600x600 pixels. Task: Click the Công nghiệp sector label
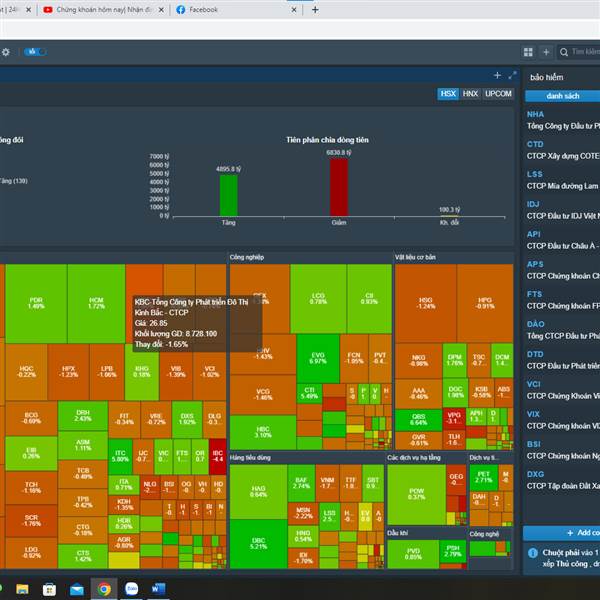pyautogui.click(x=247, y=257)
